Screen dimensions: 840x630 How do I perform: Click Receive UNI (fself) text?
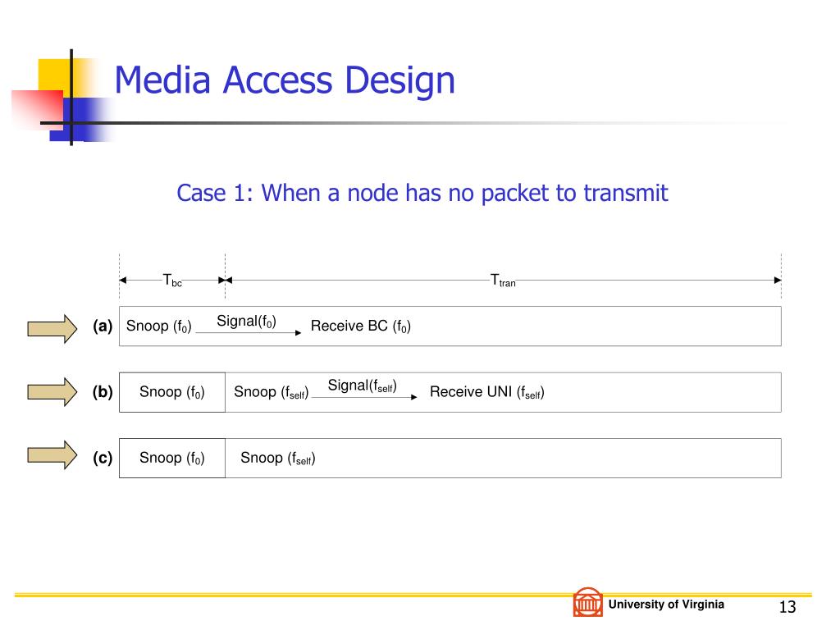click(487, 392)
